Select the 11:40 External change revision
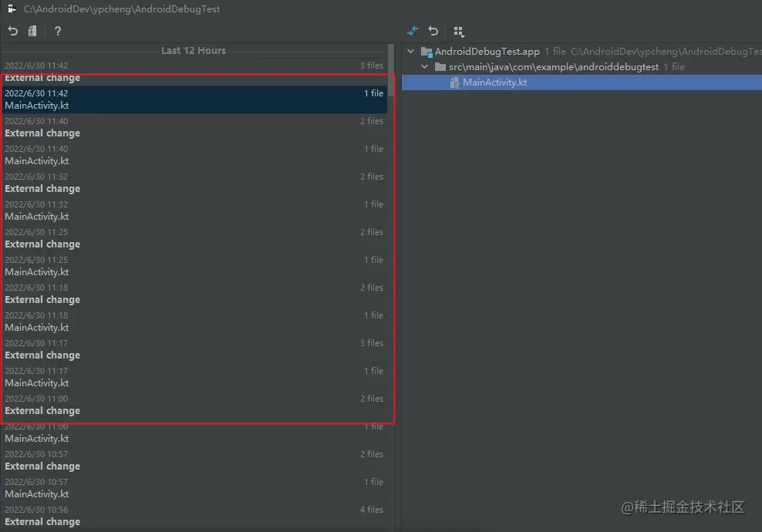Screen dimensions: 762x532 click(x=194, y=127)
